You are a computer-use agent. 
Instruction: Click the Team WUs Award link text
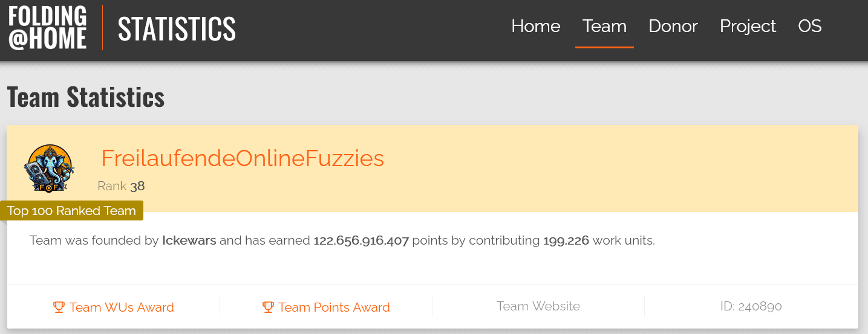point(122,307)
